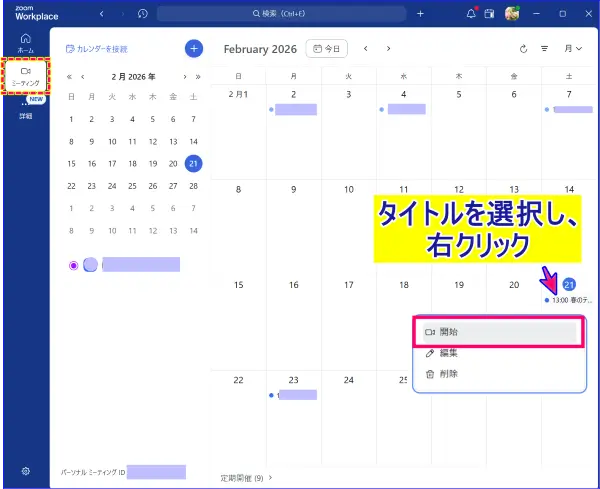Click date 16 in the main calendar
Image resolution: width=600 pixels, height=489 pixels.
(293, 285)
